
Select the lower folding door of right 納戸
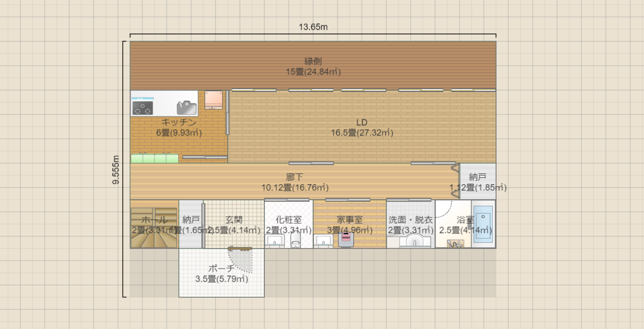455,194
